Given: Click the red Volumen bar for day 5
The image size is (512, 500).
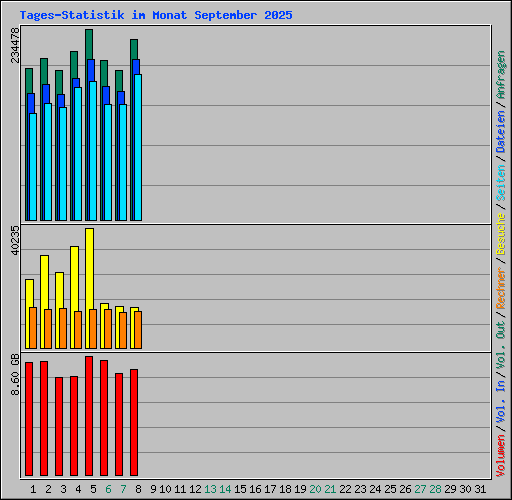Looking at the screenshot, I should [x=89, y=416].
